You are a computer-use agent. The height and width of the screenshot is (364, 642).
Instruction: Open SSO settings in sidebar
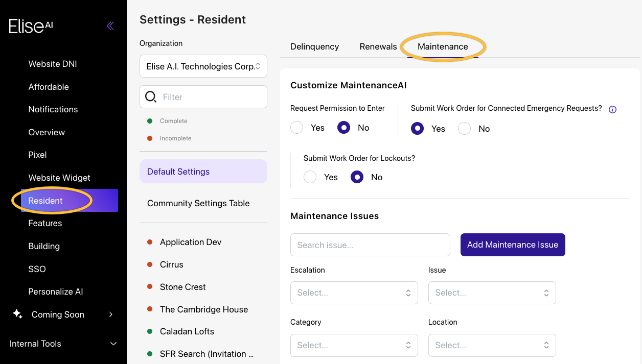click(37, 269)
